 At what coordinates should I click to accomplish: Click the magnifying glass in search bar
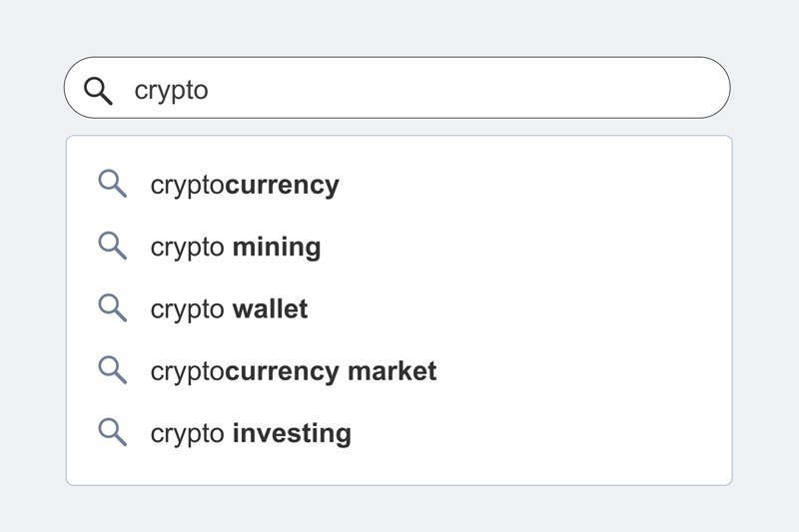click(98, 91)
